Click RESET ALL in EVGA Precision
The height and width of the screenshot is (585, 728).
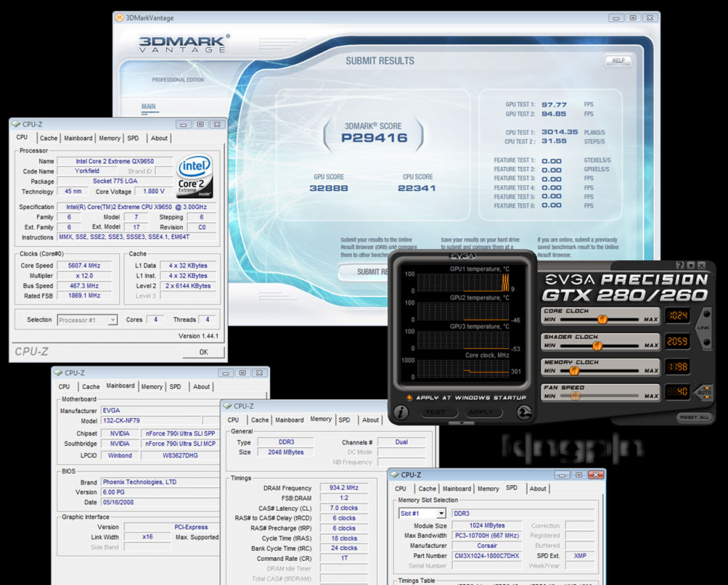pos(694,417)
